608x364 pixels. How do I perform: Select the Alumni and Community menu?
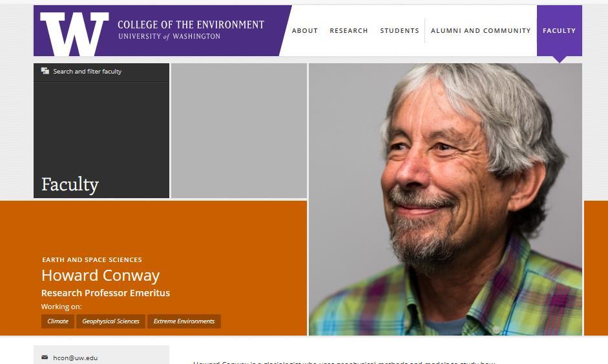click(480, 30)
